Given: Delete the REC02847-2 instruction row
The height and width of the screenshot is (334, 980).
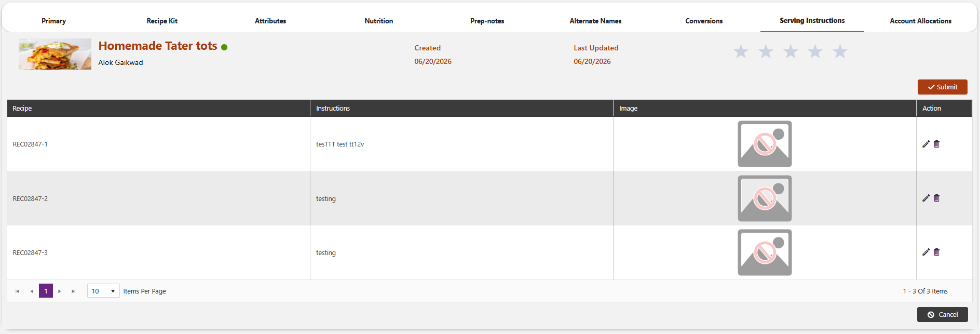Looking at the screenshot, I should [937, 198].
